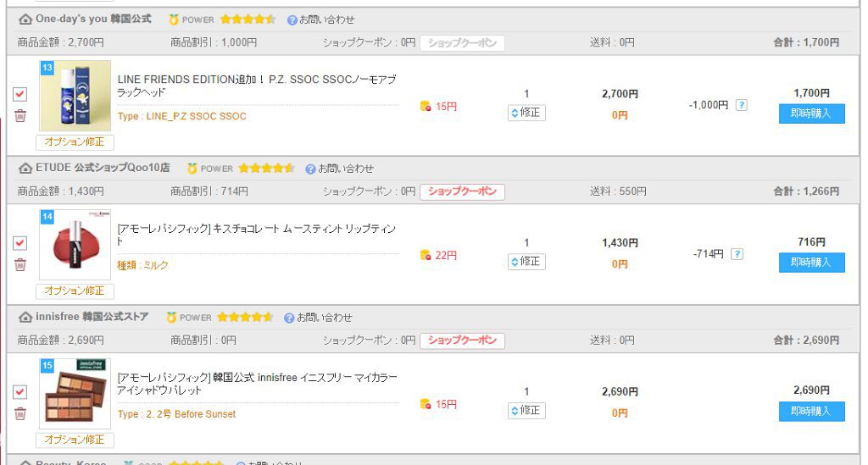
Task: Click オプション修正 under LINE FRIENDS item
Action: click(x=75, y=142)
